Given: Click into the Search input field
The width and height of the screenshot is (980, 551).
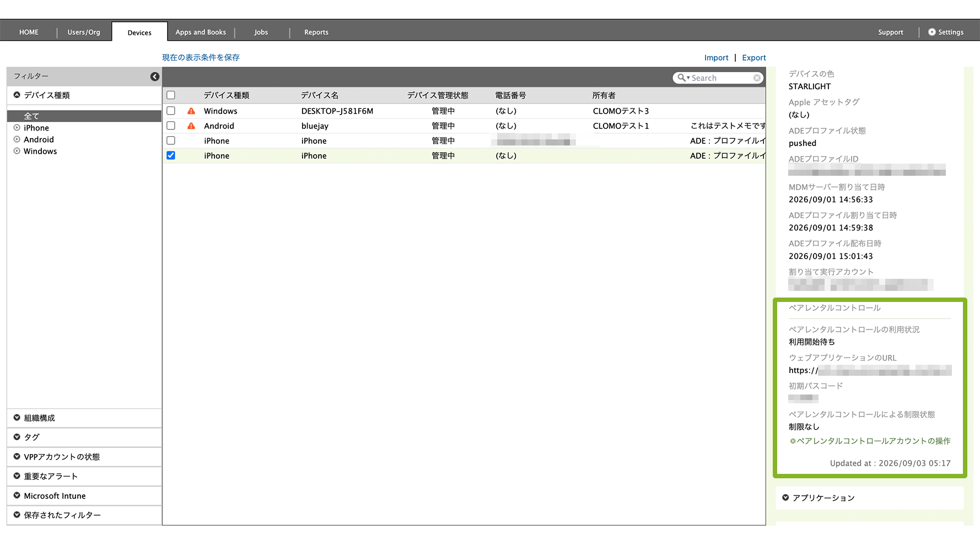Looking at the screenshot, I should click(x=721, y=78).
